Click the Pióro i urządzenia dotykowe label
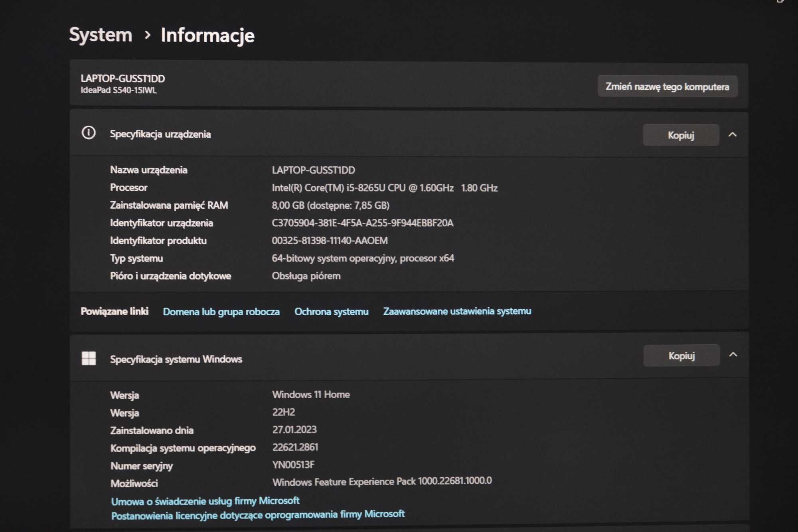The image size is (798, 532). tap(170, 276)
